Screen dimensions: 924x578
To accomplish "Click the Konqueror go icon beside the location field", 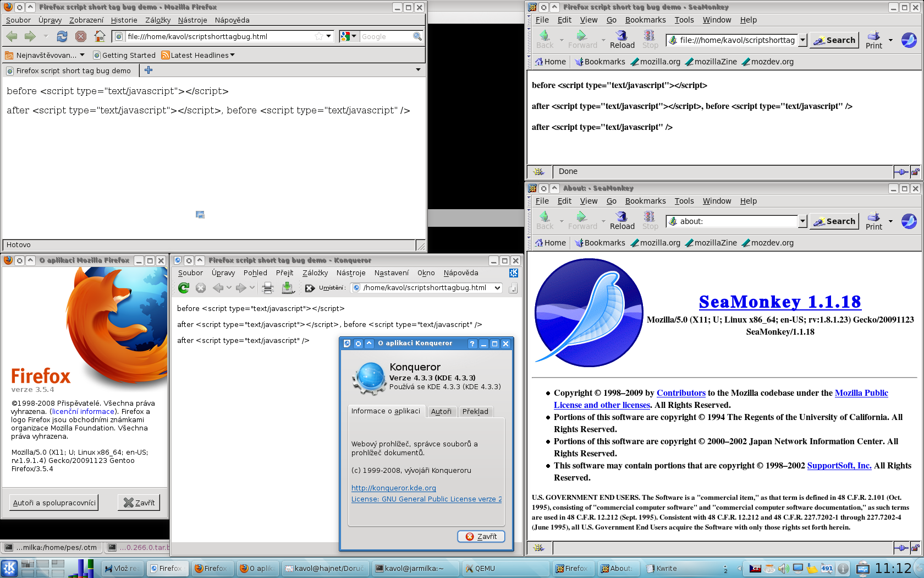I will [x=513, y=288].
